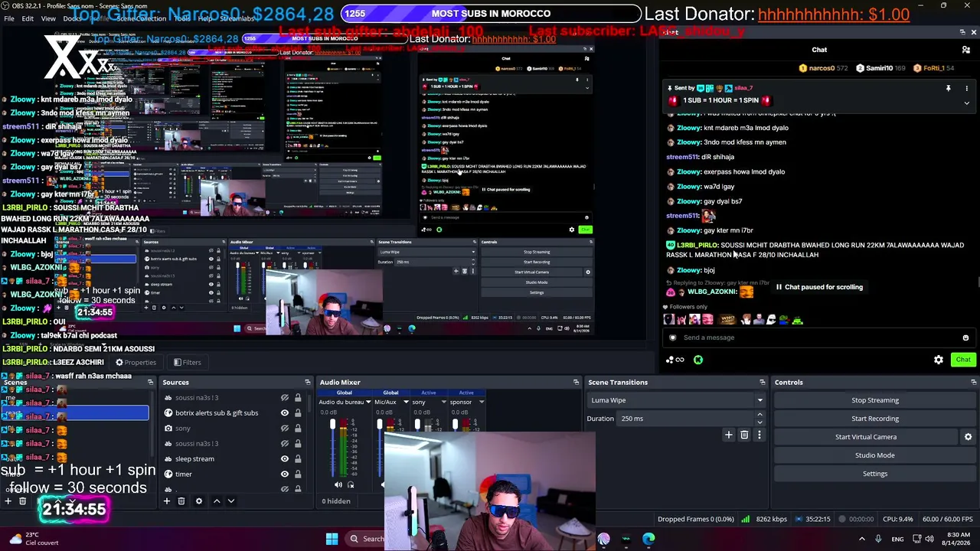Expand the pinned chat message chevron
This screenshot has height=551, width=980.
click(966, 103)
